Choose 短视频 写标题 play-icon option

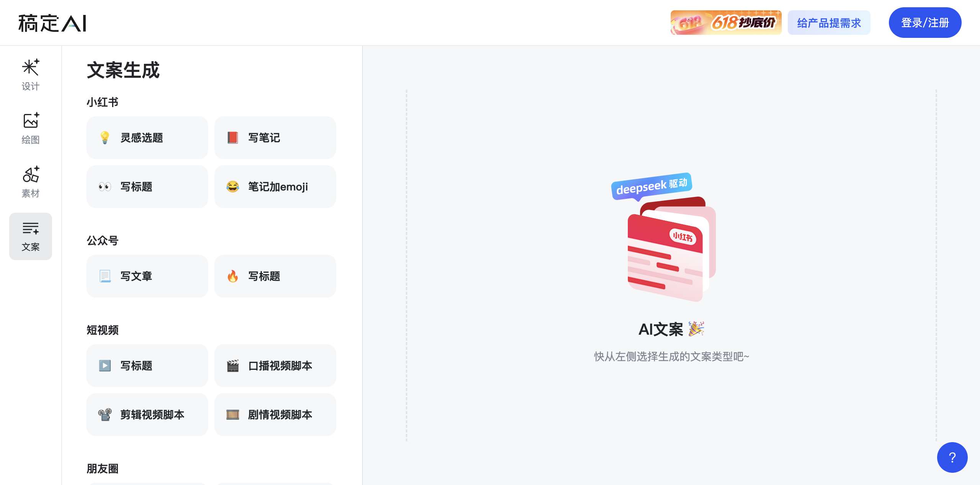(x=147, y=366)
